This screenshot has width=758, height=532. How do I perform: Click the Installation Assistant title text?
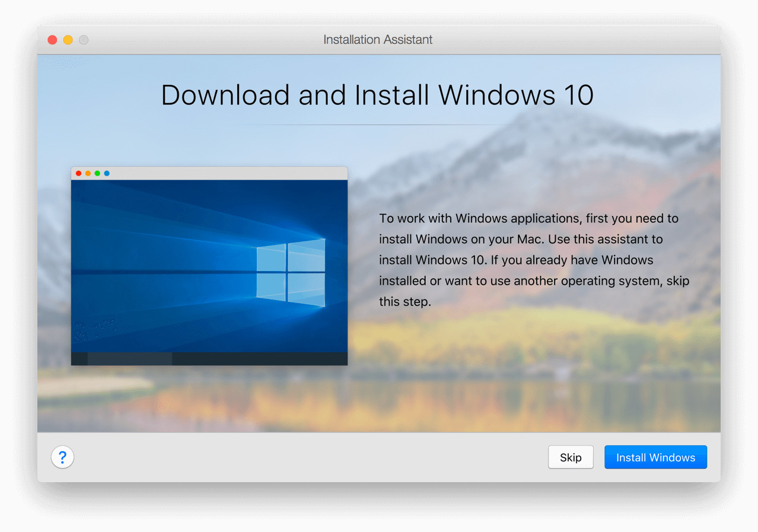click(378, 40)
